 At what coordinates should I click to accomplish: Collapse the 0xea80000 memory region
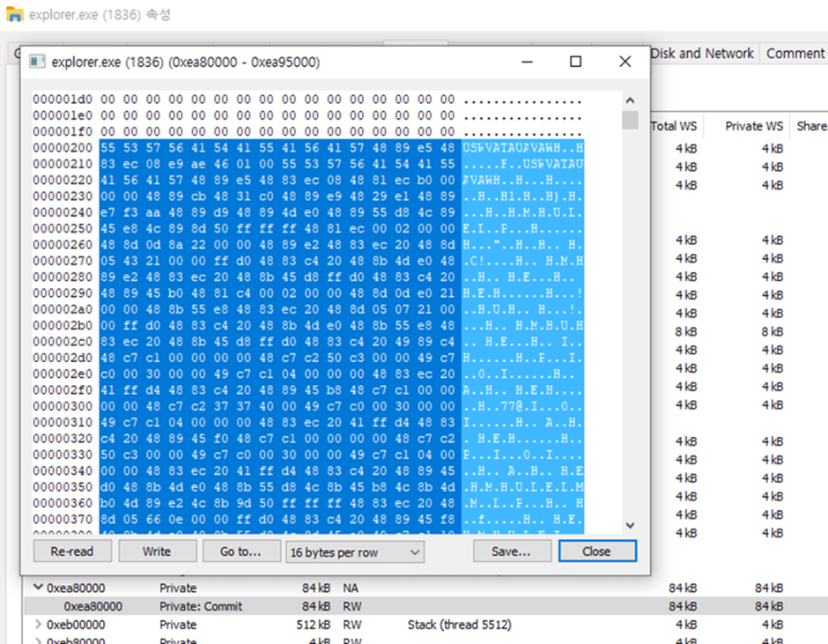[38, 587]
